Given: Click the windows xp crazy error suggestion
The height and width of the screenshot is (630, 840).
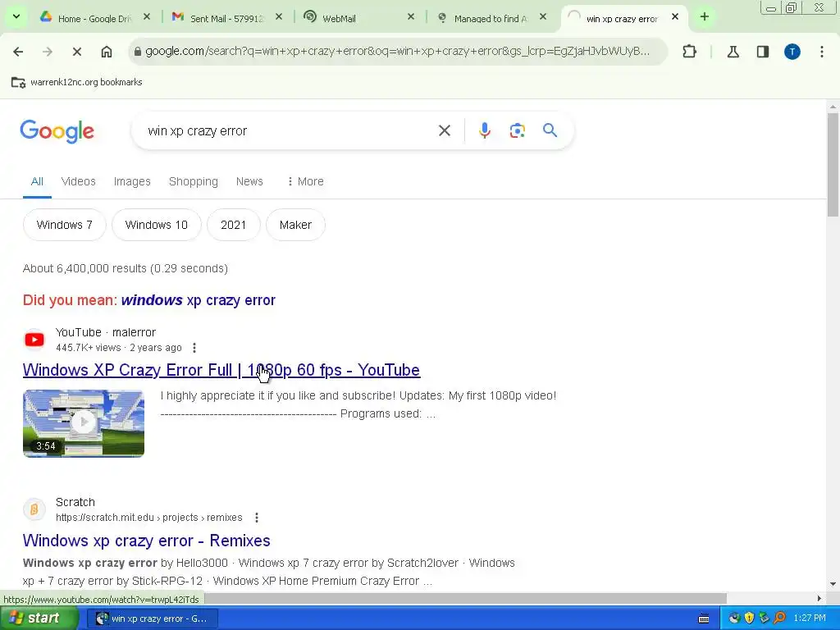Looking at the screenshot, I should pos(199,300).
